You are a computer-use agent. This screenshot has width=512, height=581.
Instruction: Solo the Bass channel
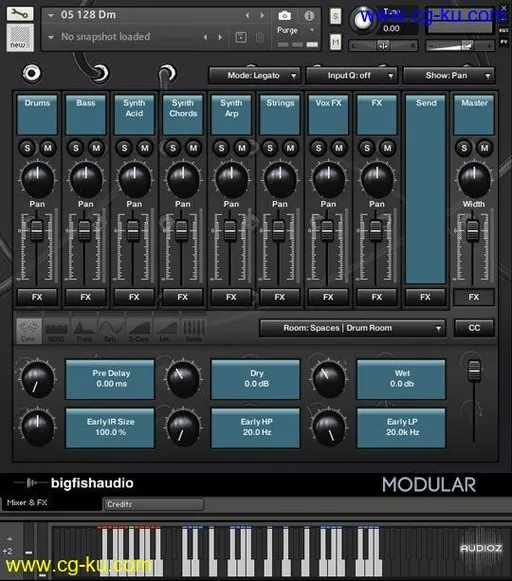[x=76, y=148]
